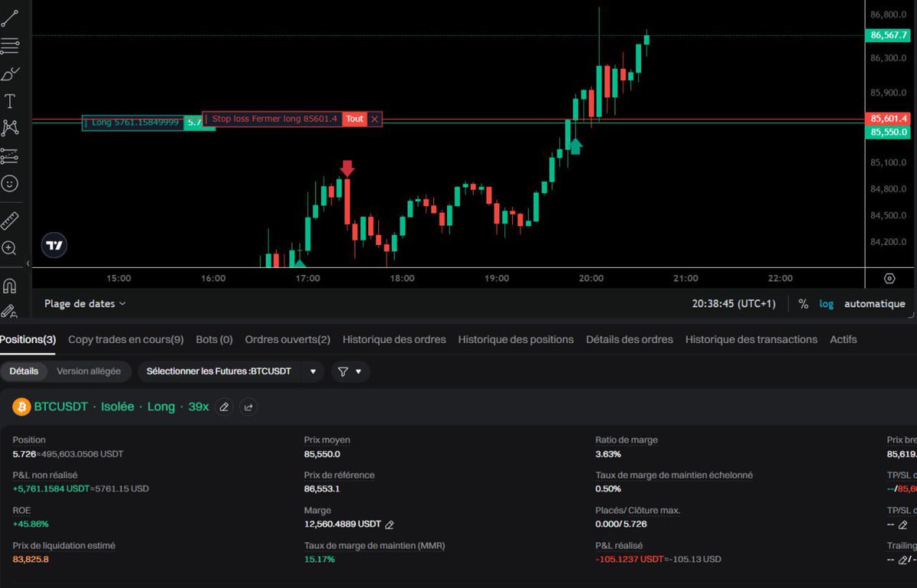Click the Prix de référence 86,553.1 value
Image resolution: width=917 pixels, height=588 pixels.
(x=322, y=489)
